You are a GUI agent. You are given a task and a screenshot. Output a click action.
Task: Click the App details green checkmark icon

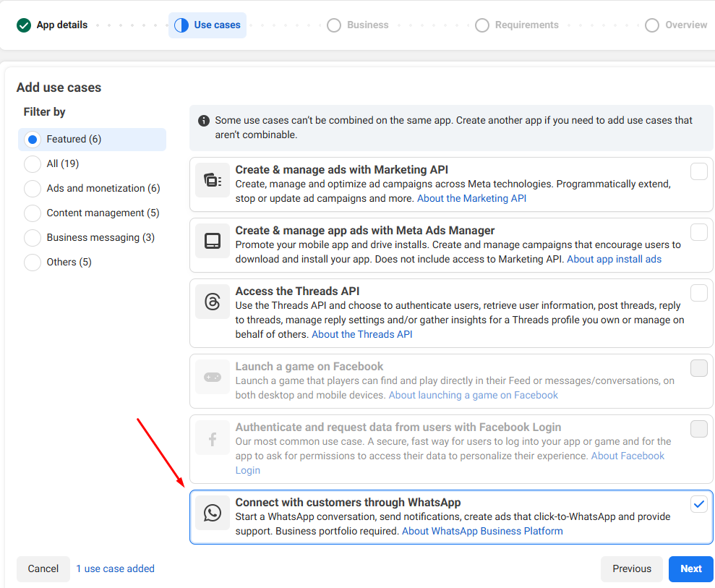tap(24, 25)
